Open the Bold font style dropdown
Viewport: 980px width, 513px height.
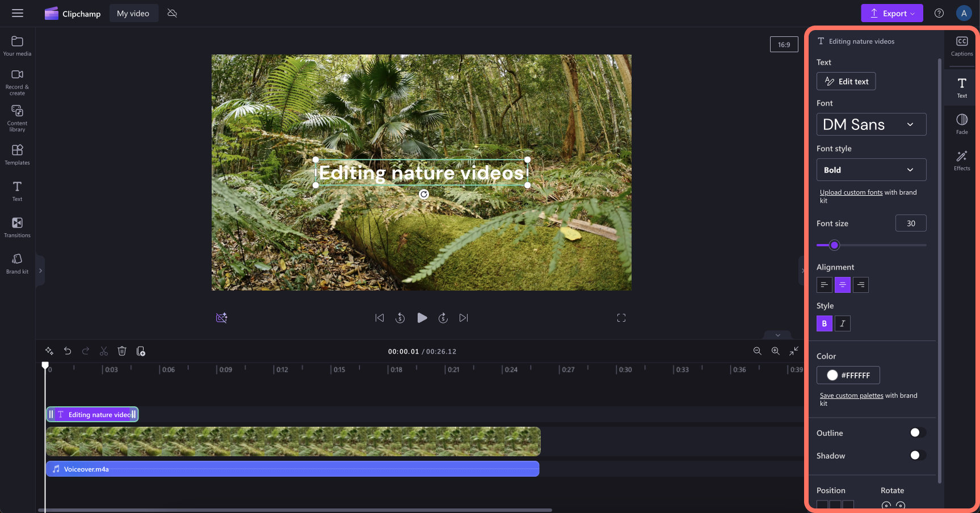871,170
